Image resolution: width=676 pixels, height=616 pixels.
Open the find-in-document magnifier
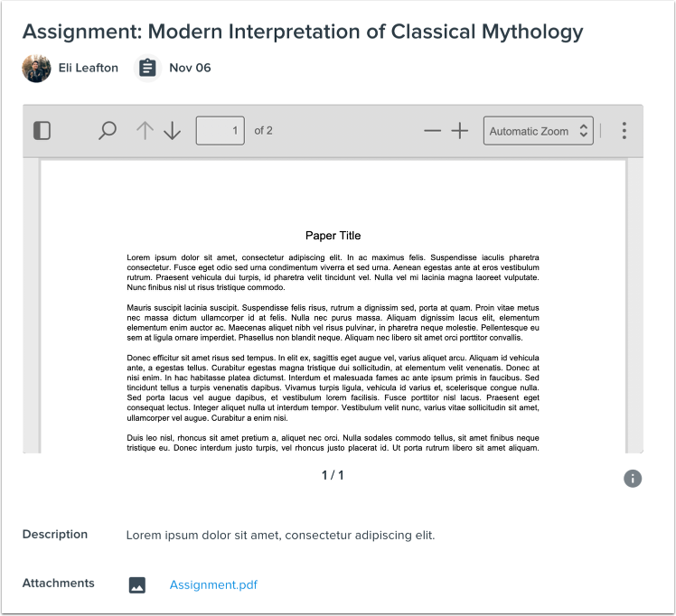click(108, 131)
